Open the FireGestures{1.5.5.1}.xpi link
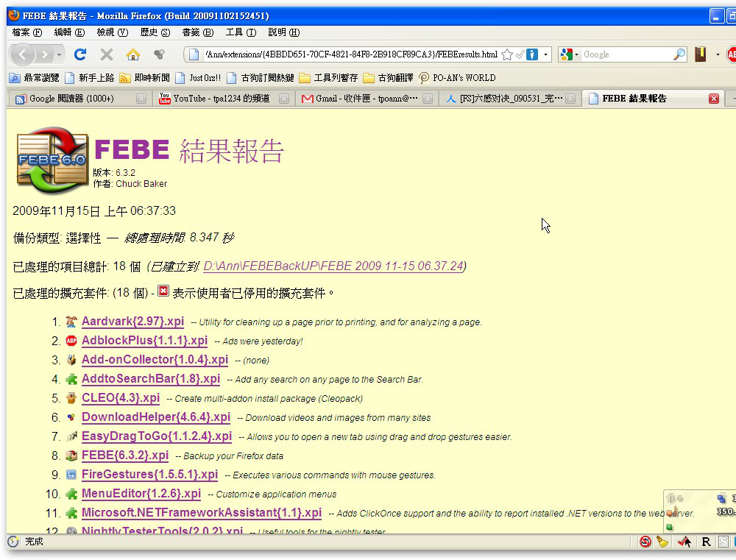 click(x=149, y=475)
